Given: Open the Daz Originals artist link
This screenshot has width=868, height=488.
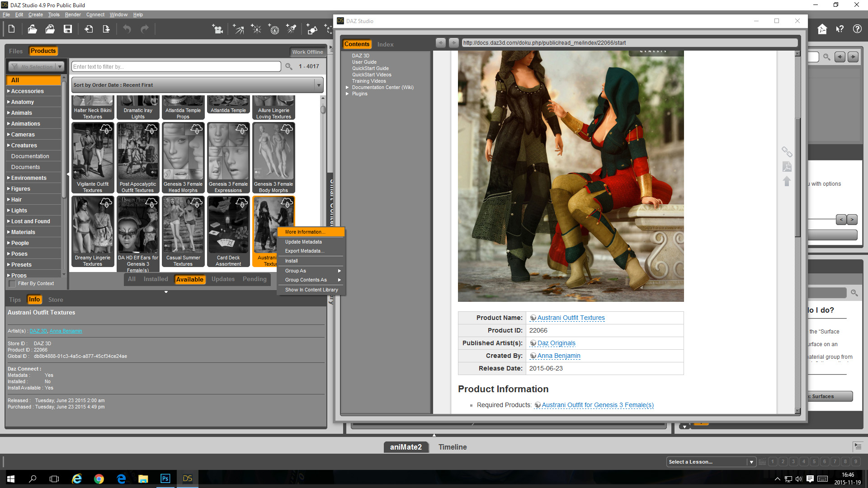Looking at the screenshot, I should tap(557, 343).
